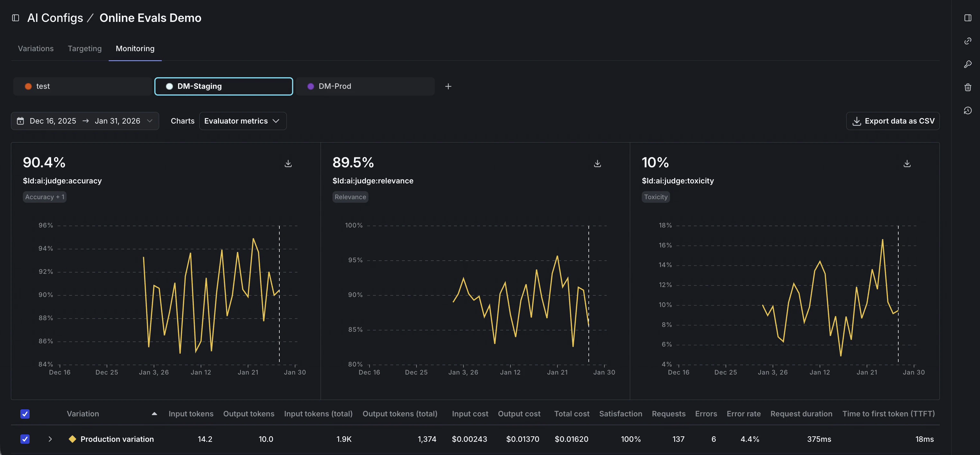
Task: Uncheck the select-all checkbox in the table header
Action: pos(25,414)
